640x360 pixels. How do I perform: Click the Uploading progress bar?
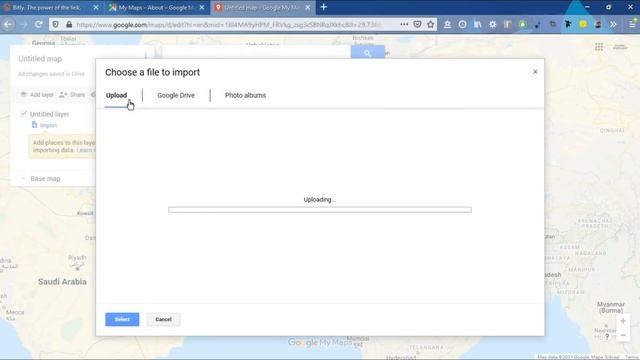point(320,210)
